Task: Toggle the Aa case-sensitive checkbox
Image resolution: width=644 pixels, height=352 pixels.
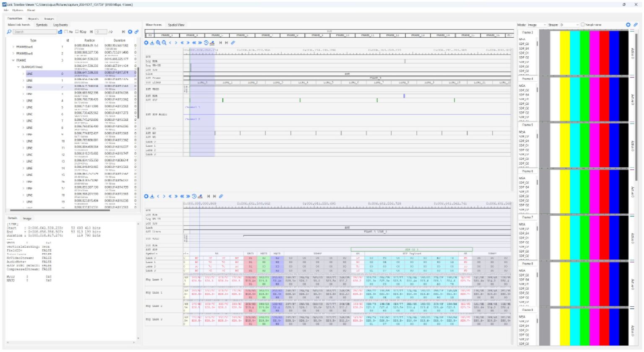Action: click(x=66, y=32)
